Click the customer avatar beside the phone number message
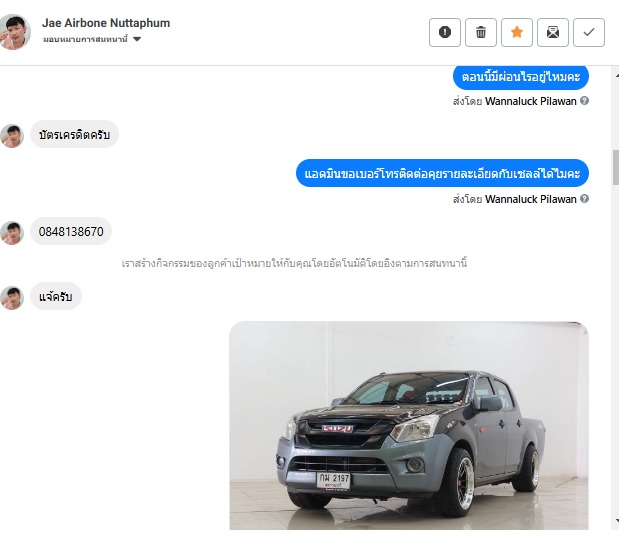This screenshot has height=536, width=619. [x=12, y=233]
